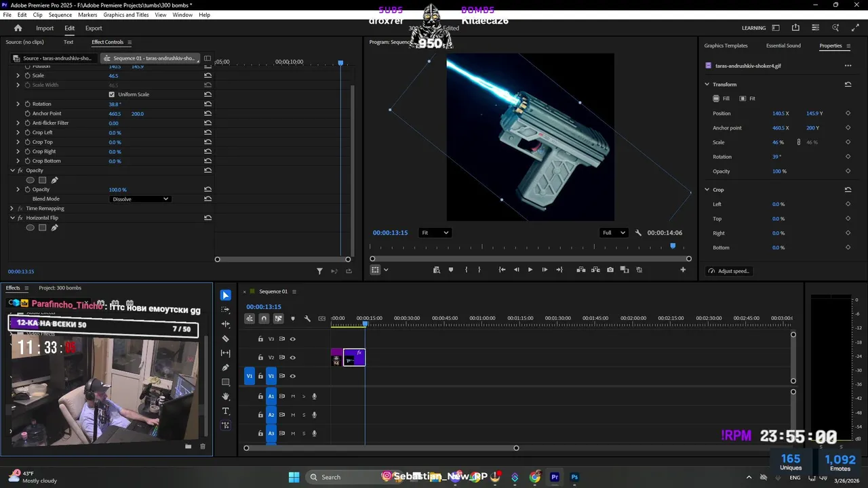Select the Type tool
Image resolution: width=868 pixels, height=488 pixels.
pyautogui.click(x=226, y=411)
